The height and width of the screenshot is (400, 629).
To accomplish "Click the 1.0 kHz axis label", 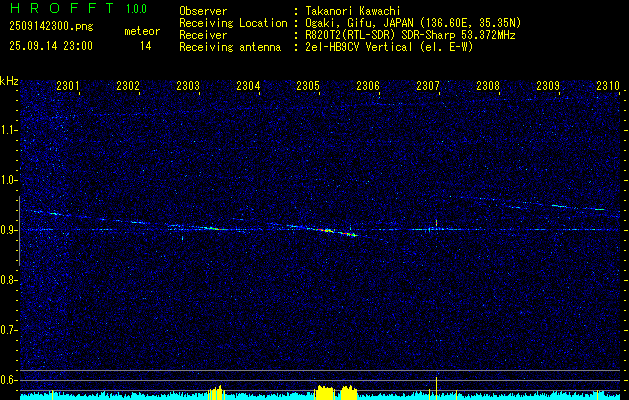I will pos(8,180).
